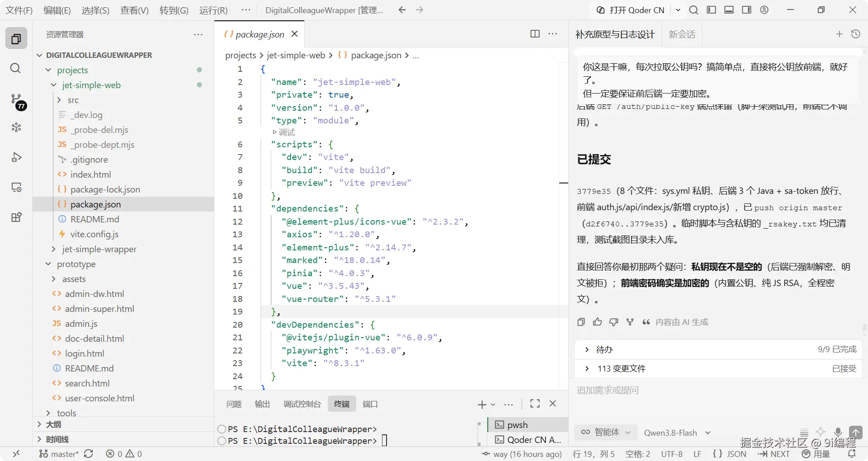The width and height of the screenshot is (868, 461).
Task: Open the Search view in activity bar
Action: tap(15, 68)
